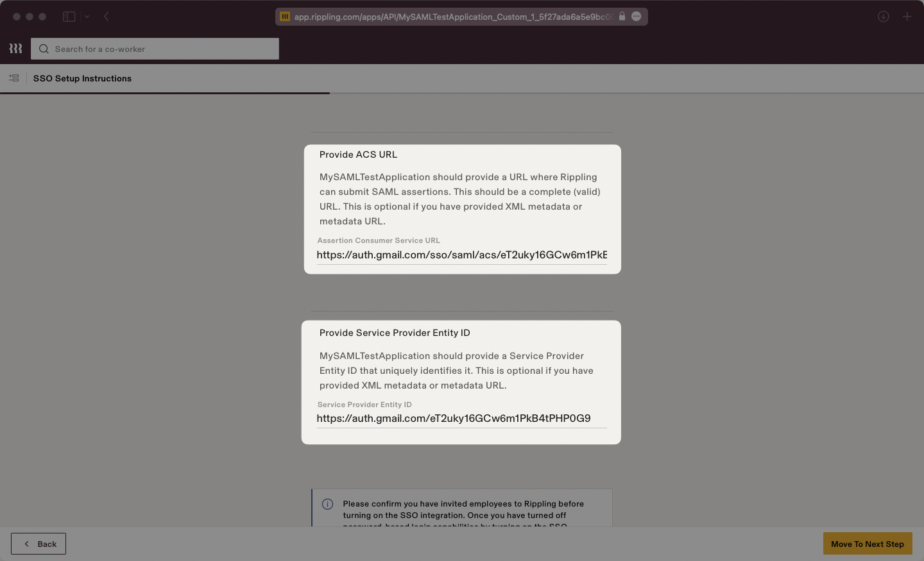Toggle the browser sidebar icon

tap(69, 17)
